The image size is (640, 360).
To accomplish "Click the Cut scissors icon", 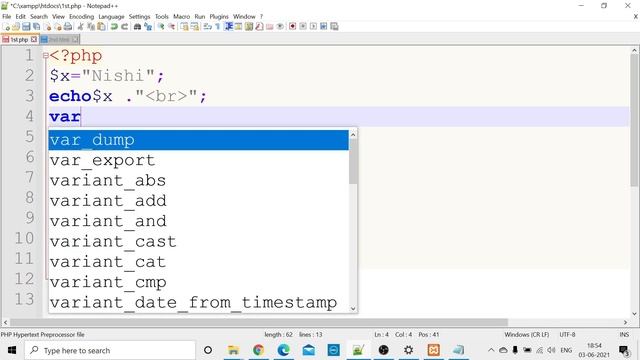I will 81,27.
